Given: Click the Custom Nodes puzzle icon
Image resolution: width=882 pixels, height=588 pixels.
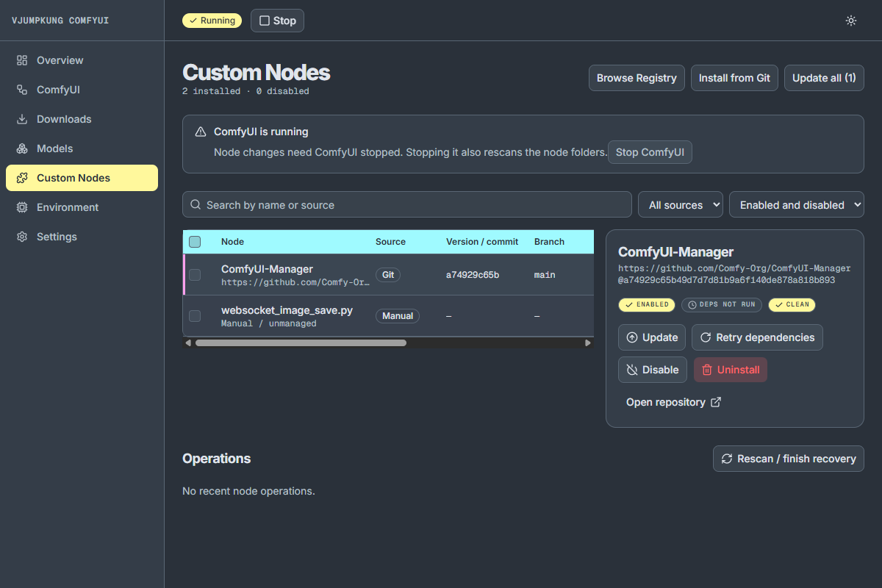Looking at the screenshot, I should (22, 178).
